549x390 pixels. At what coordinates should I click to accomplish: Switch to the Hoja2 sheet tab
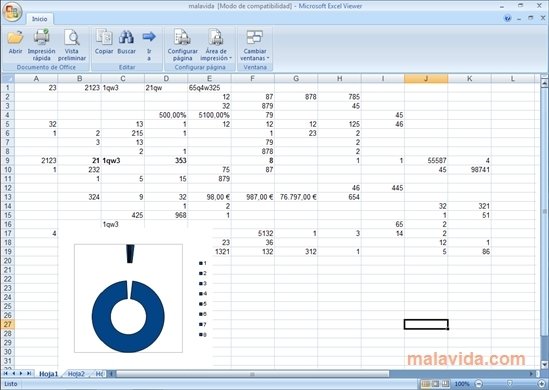76,374
